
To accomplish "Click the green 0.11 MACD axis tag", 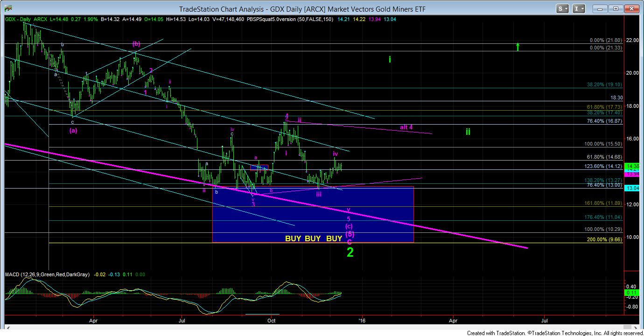I will (x=631, y=292).
